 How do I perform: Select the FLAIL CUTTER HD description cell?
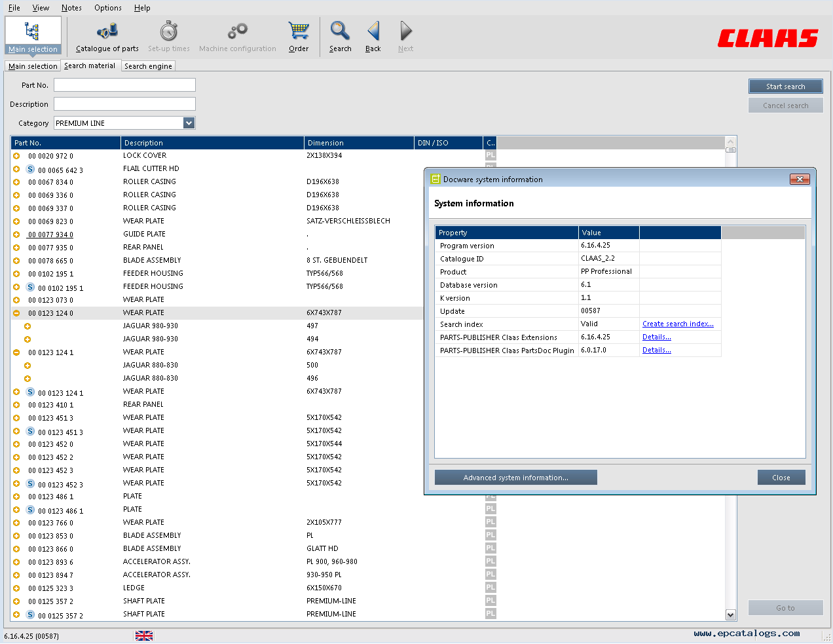[x=151, y=168]
